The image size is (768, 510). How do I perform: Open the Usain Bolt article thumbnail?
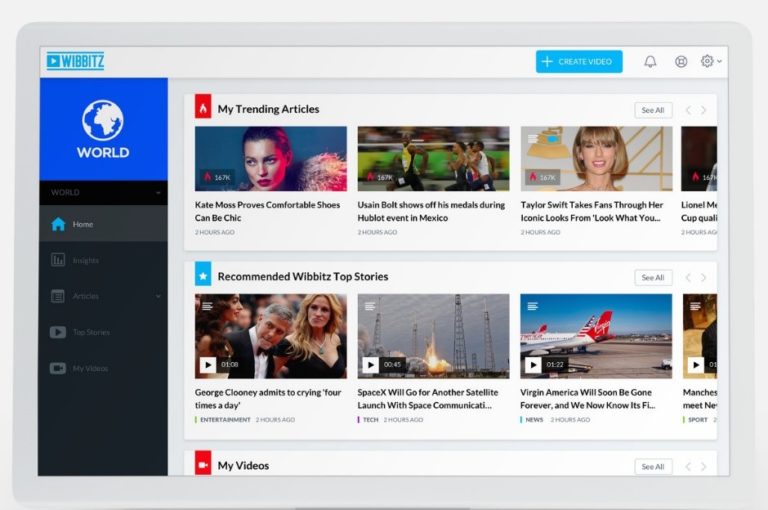pyautogui.click(x=433, y=159)
